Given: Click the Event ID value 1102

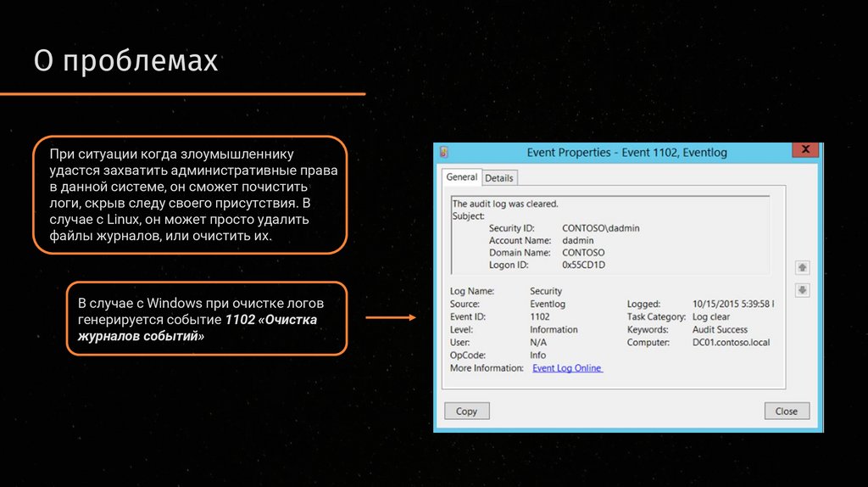Looking at the screenshot, I should [x=540, y=317].
